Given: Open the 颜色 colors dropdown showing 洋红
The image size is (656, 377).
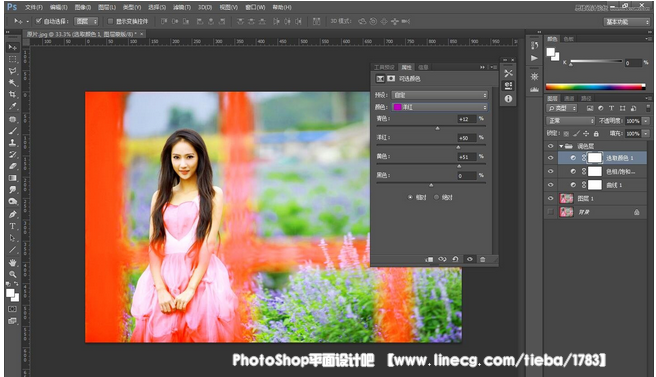Looking at the screenshot, I should click(440, 107).
